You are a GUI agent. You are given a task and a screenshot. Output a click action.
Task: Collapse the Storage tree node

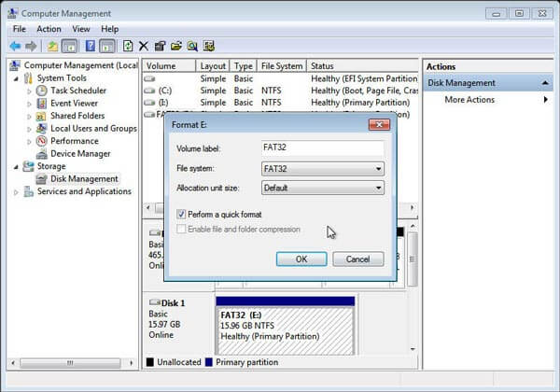[16, 167]
